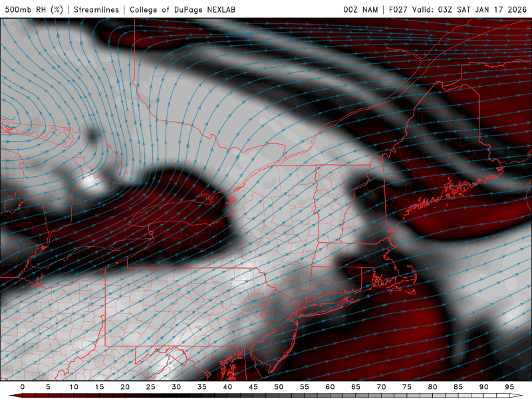Screen dimensions: 532x399
Task: Pick the colorbar label "25"
Action: 150,387
